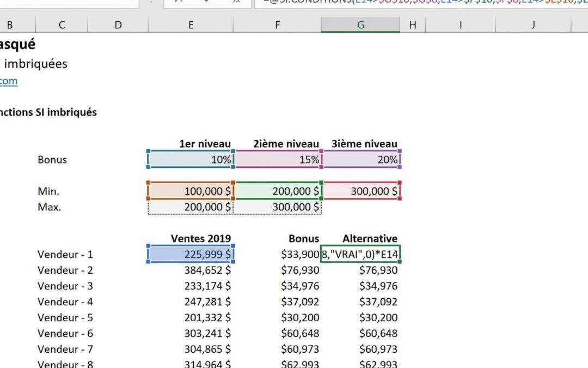
Task: Click the 'Vendeur - 6' label
Action: tap(65, 333)
